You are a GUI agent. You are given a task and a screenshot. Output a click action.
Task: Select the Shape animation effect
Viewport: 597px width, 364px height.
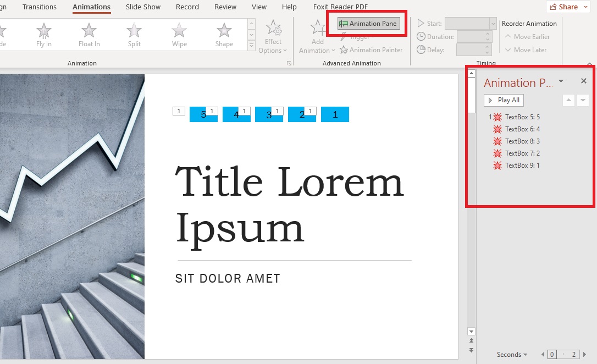[x=224, y=34]
